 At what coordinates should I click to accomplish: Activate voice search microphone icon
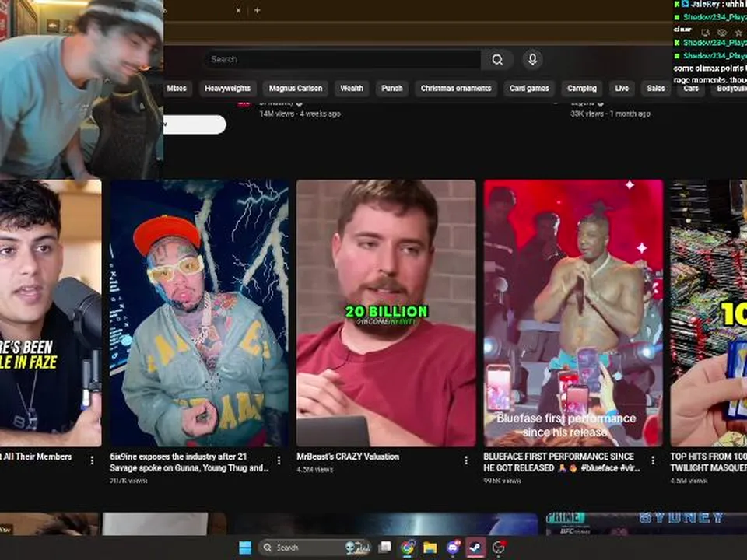click(x=532, y=60)
